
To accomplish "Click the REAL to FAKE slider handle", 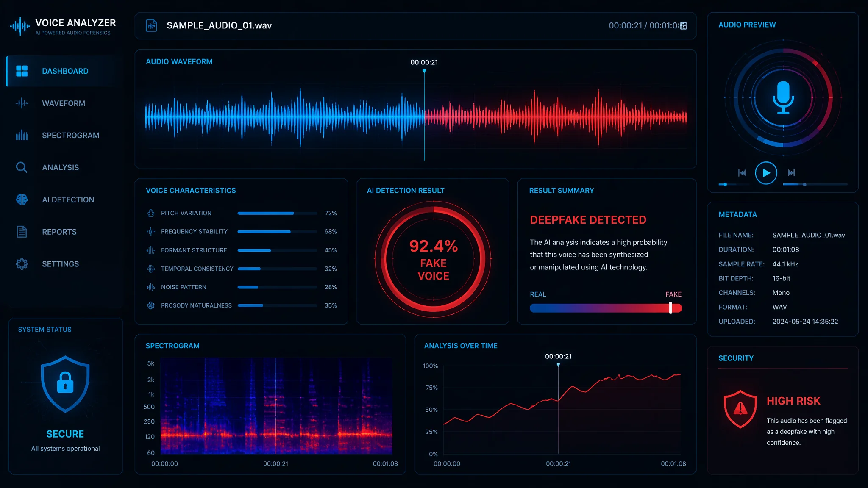I will (670, 308).
